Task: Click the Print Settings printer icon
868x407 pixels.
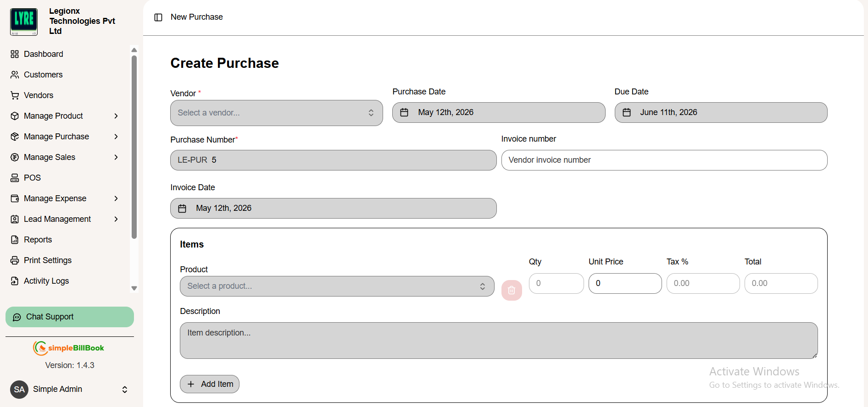Action: 15,260
